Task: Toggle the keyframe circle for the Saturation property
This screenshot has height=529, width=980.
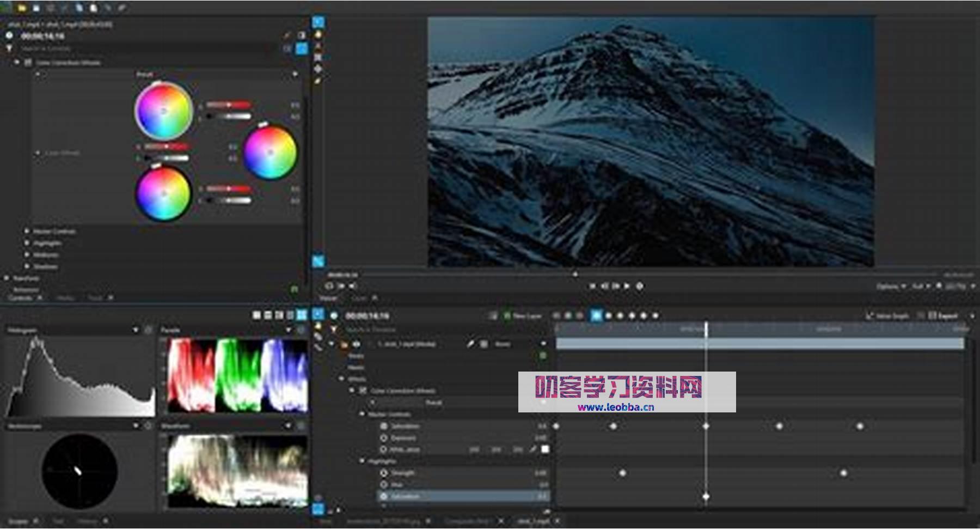Action: point(384,426)
